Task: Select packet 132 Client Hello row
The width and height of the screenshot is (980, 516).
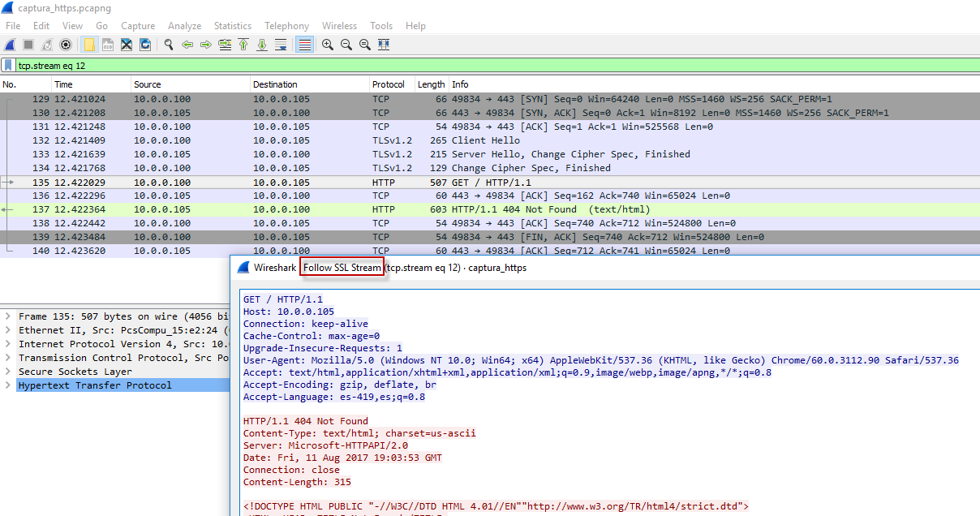Action: coord(490,140)
